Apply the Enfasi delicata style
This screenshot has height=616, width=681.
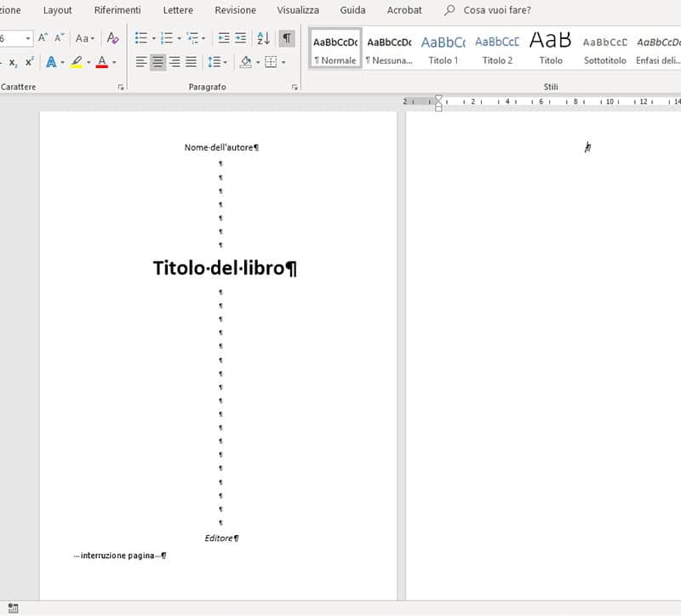657,48
